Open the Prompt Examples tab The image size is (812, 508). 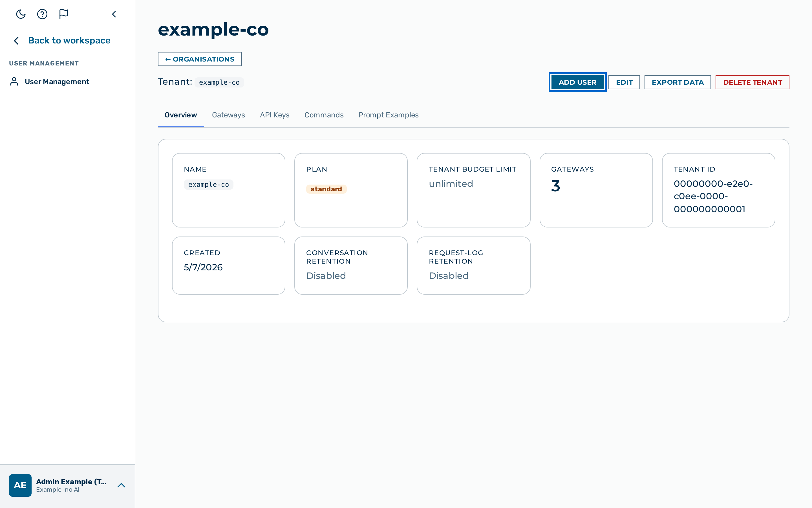(389, 115)
